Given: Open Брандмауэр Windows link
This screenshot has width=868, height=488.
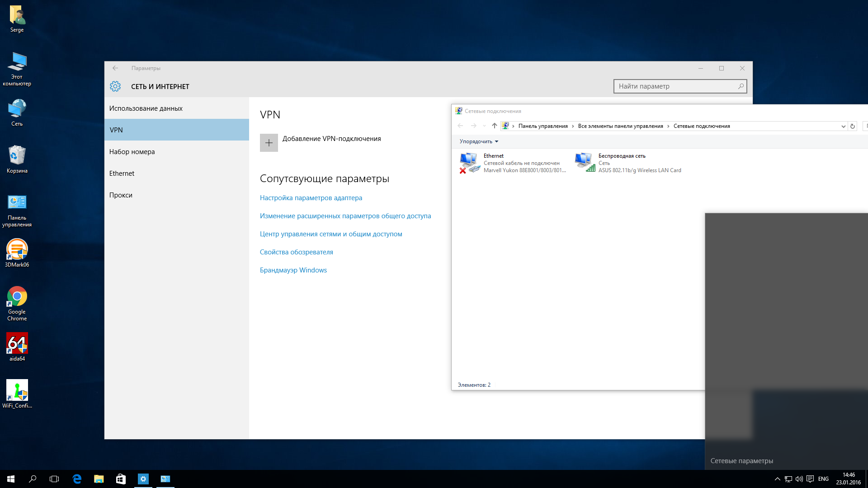Looking at the screenshot, I should (293, 270).
